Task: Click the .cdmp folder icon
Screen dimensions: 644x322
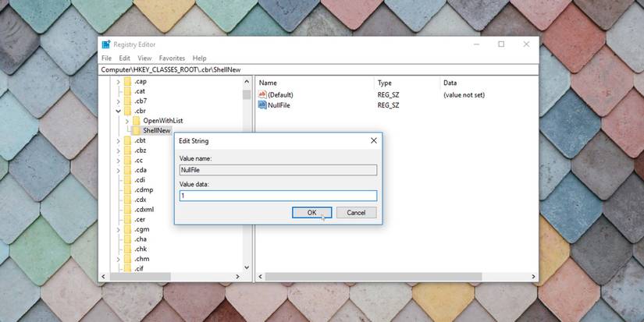Action: click(x=127, y=189)
